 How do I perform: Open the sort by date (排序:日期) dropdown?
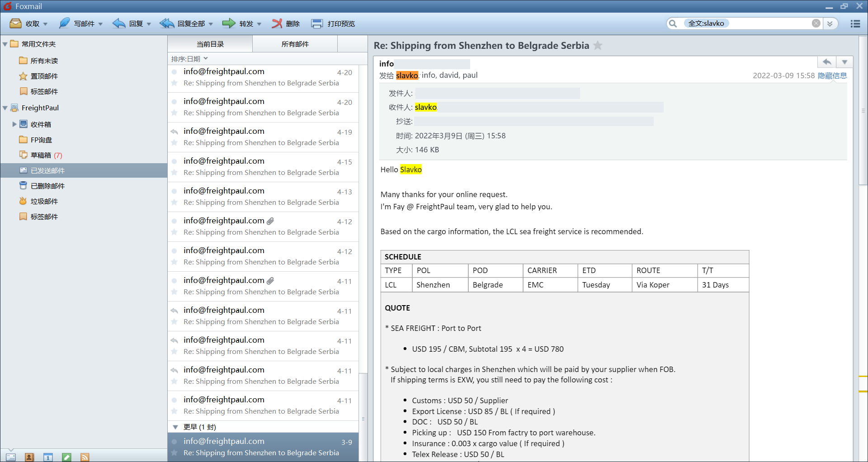click(189, 59)
